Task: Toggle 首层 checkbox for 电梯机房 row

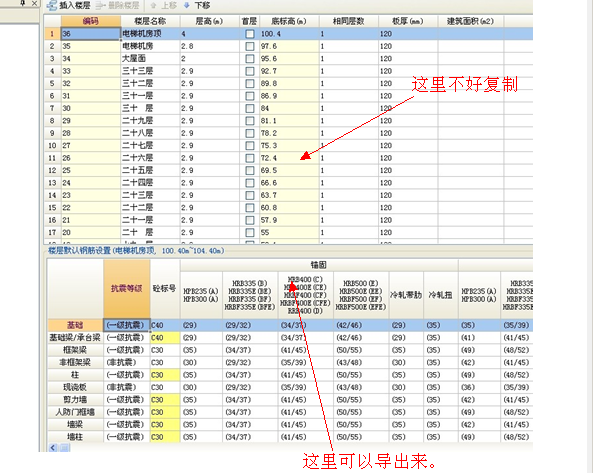Action: coord(250,46)
